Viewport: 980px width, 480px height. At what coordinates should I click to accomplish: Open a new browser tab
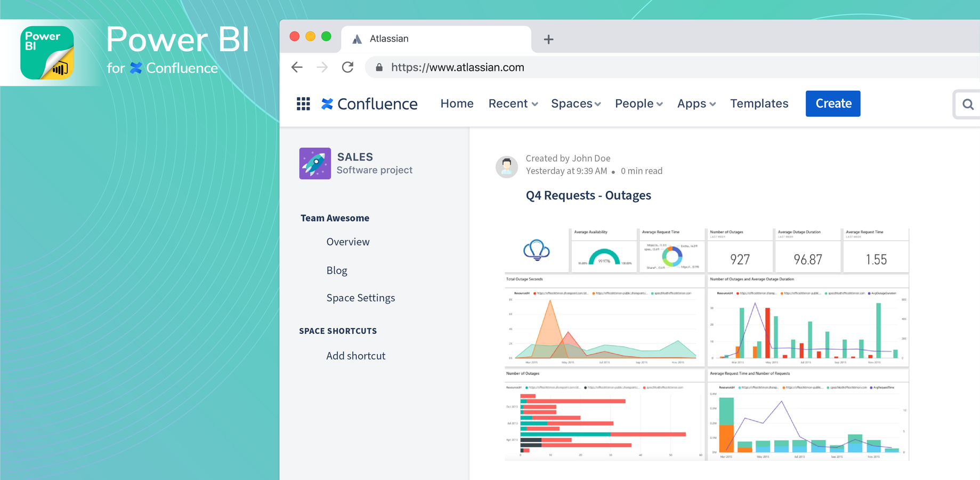(548, 39)
